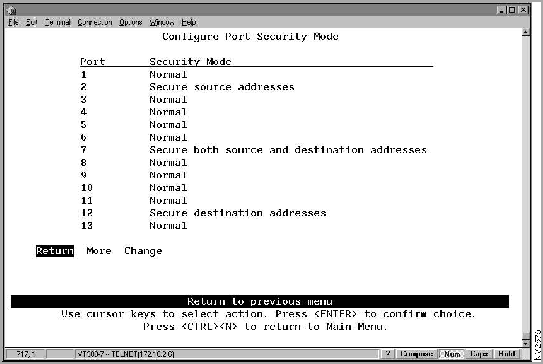Click the VT100 TELNET connection status field
Viewport: 543px width, 364px height.
[x=227, y=354]
